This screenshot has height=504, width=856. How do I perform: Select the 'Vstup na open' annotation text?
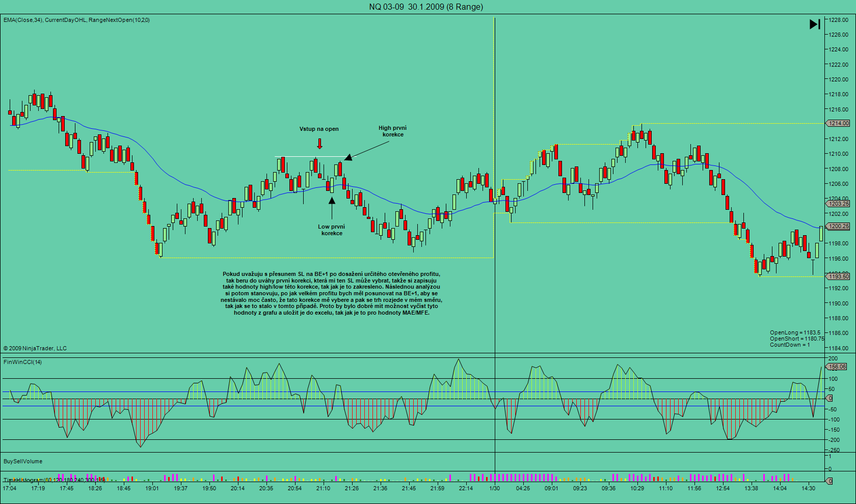319,129
